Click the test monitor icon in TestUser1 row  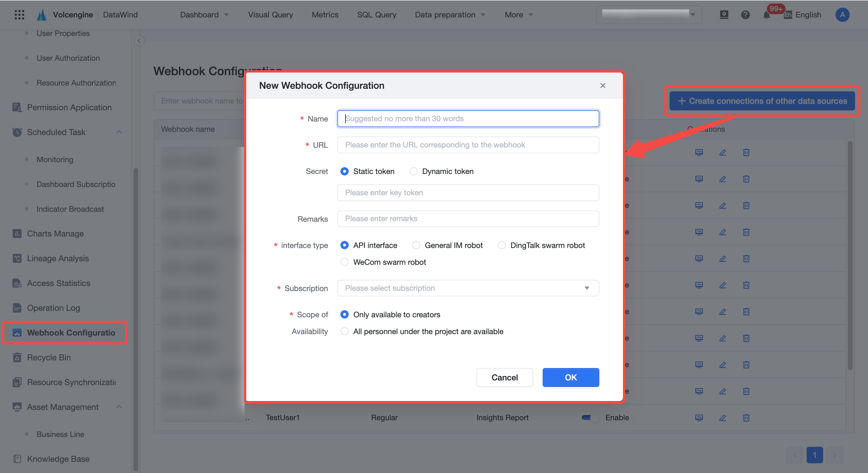(x=699, y=418)
